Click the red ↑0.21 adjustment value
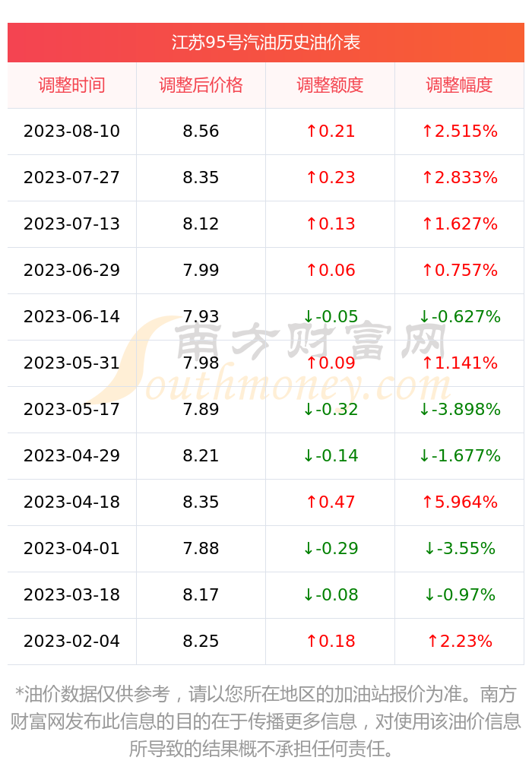The height and width of the screenshot is (770, 532). (x=331, y=131)
